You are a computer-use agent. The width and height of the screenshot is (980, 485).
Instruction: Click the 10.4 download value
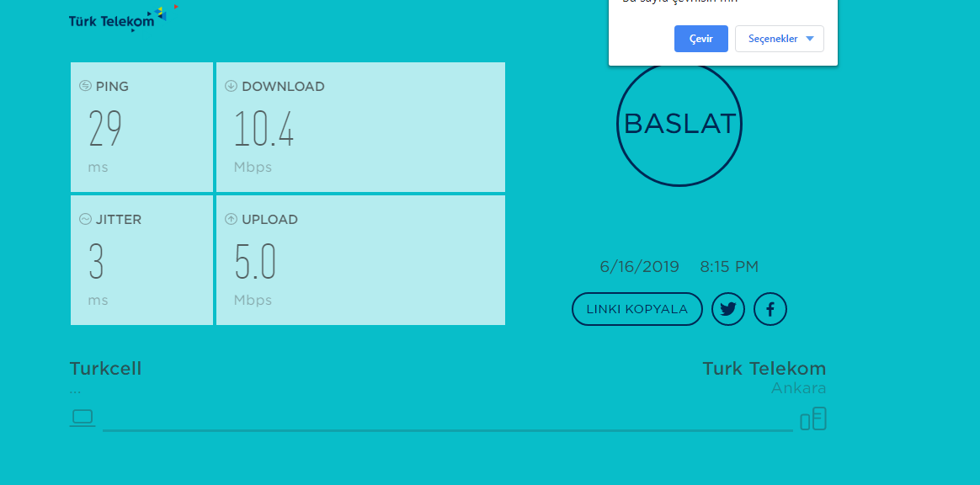coord(264,129)
